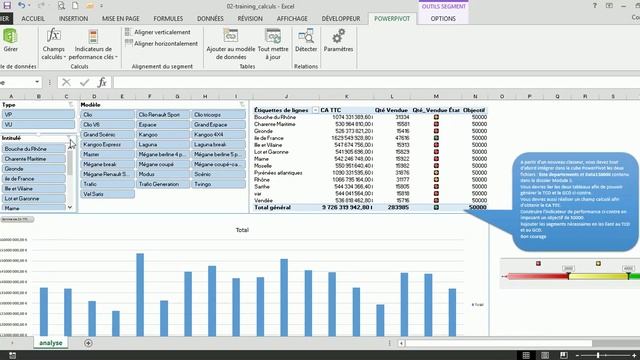Image resolution: width=640 pixels, height=360 pixels.
Task: Click print preview quick access icon
Action: (x=61, y=6)
